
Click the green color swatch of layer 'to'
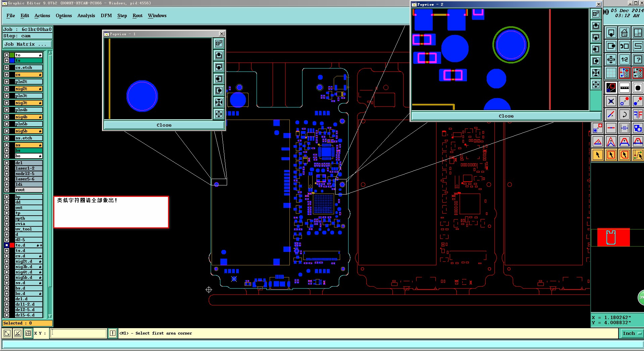pyautogui.click(x=12, y=55)
